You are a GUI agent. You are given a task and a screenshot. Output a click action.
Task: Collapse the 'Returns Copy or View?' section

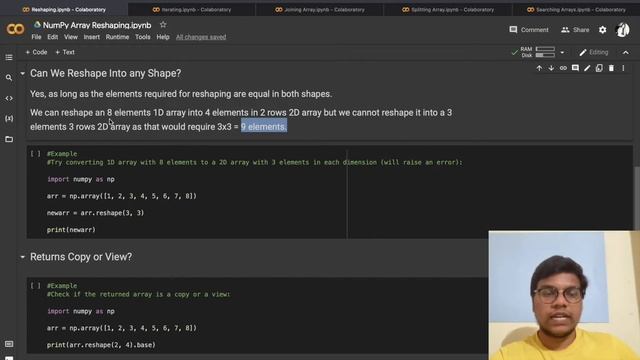point(22,257)
